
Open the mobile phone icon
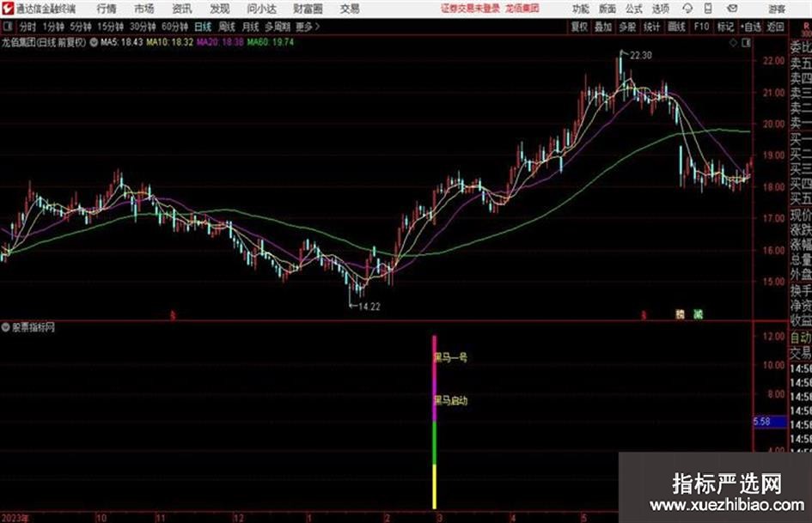click(708, 9)
